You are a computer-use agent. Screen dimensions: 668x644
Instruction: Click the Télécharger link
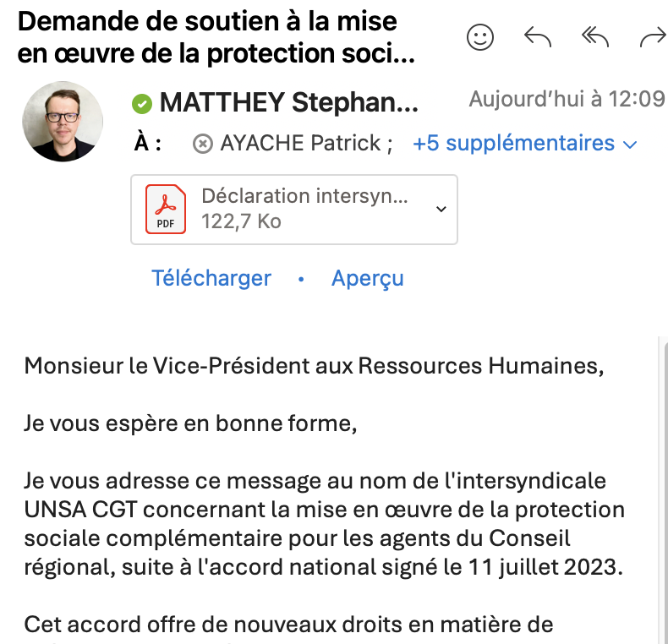click(x=211, y=278)
